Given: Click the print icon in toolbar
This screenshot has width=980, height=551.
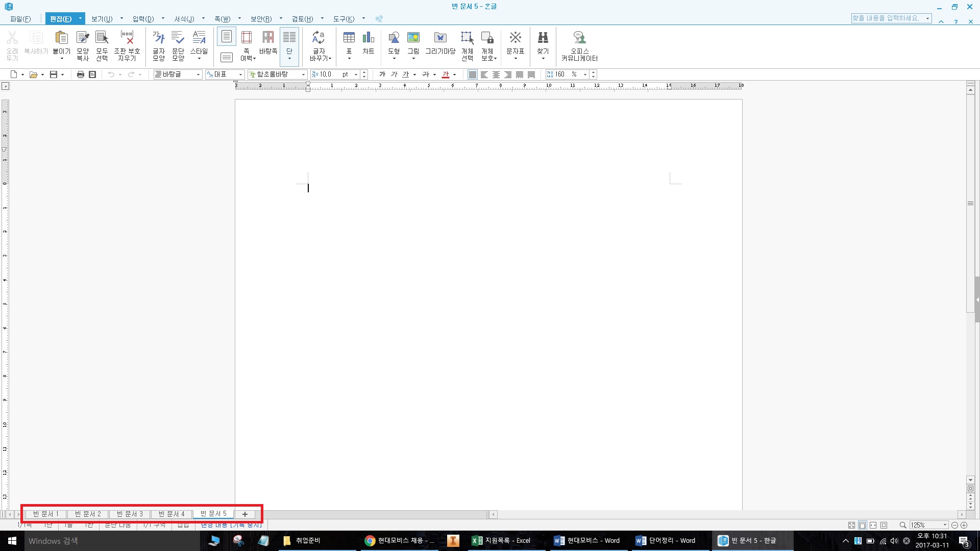Looking at the screenshot, I should click(80, 74).
